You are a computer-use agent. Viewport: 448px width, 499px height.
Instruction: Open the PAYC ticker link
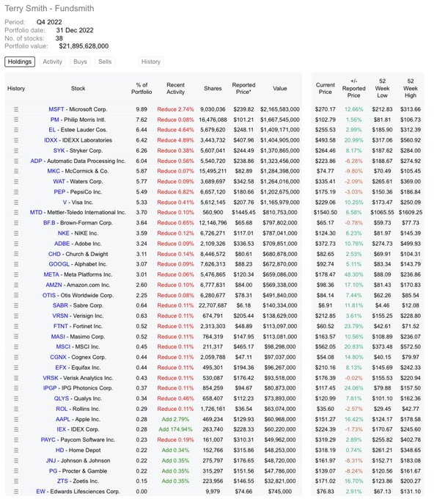[x=48, y=440]
